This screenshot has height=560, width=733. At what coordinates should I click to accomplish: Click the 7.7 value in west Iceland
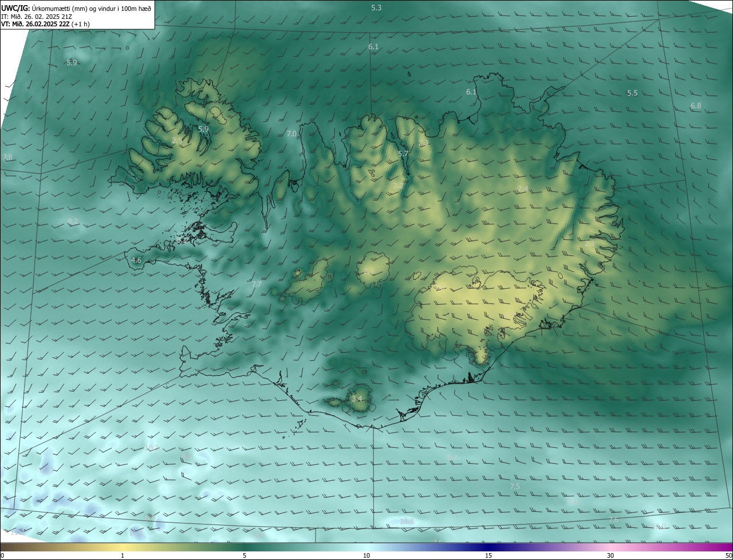coord(257,284)
